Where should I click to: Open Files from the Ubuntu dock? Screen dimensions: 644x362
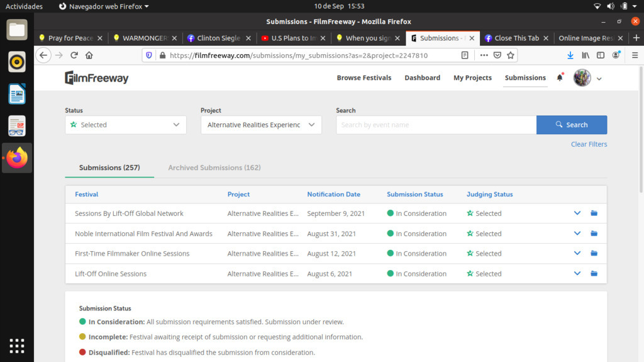(17, 30)
